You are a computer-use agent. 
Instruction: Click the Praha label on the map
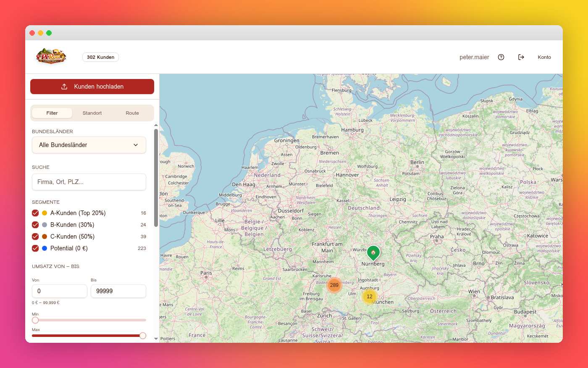coord(437,237)
